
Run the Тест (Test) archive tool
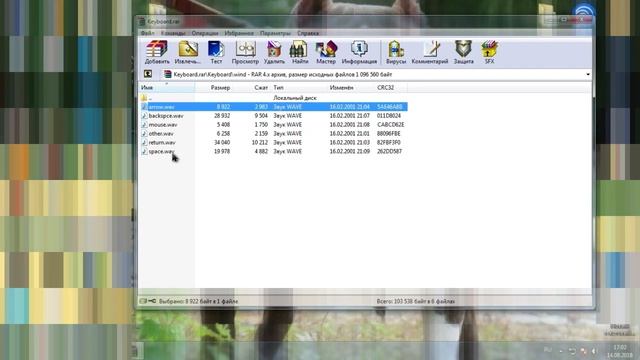216,52
